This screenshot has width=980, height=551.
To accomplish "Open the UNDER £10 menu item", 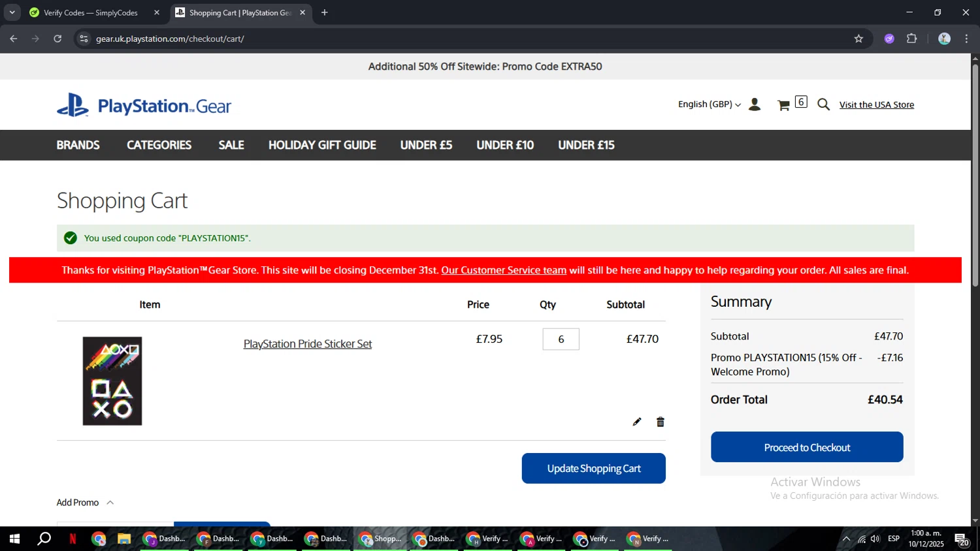I will [505, 145].
